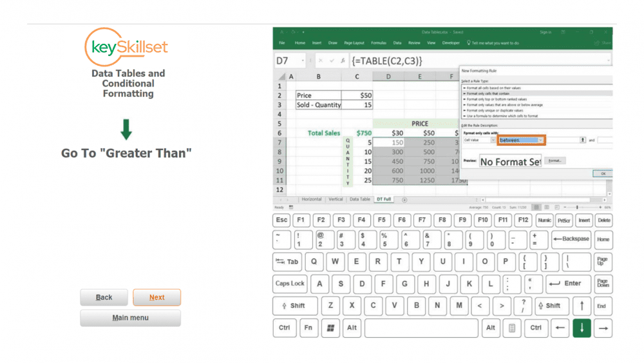Open the Home ribbon tab
The height and width of the screenshot is (363, 644).
pyautogui.click(x=300, y=43)
